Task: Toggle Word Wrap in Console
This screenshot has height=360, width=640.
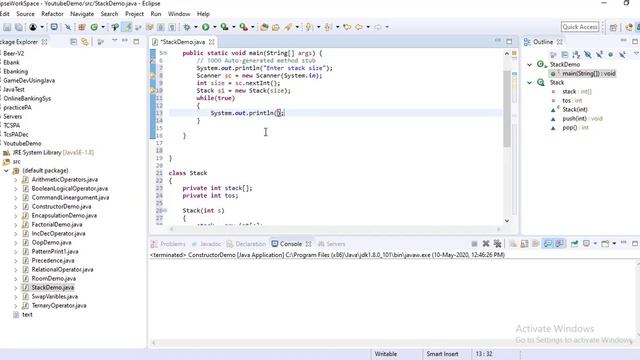Action: pos(536,244)
